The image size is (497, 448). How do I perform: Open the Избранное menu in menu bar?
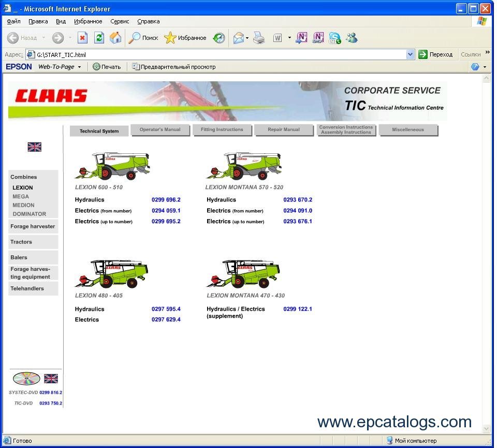[x=88, y=21]
